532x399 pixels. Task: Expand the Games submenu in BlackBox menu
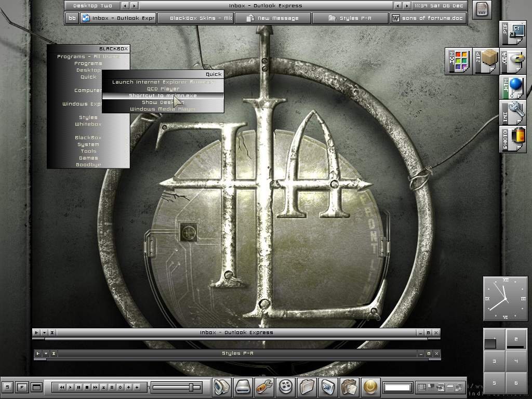point(88,158)
